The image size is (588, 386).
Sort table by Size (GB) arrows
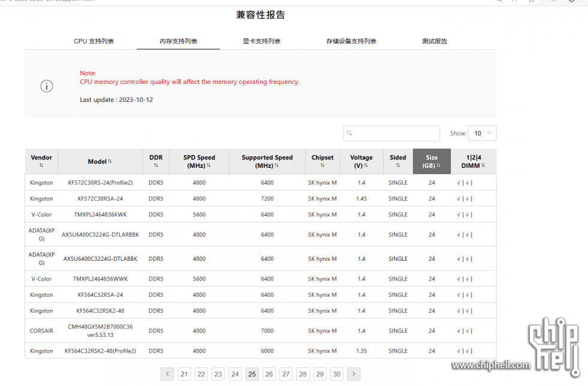pyautogui.click(x=438, y=165)
